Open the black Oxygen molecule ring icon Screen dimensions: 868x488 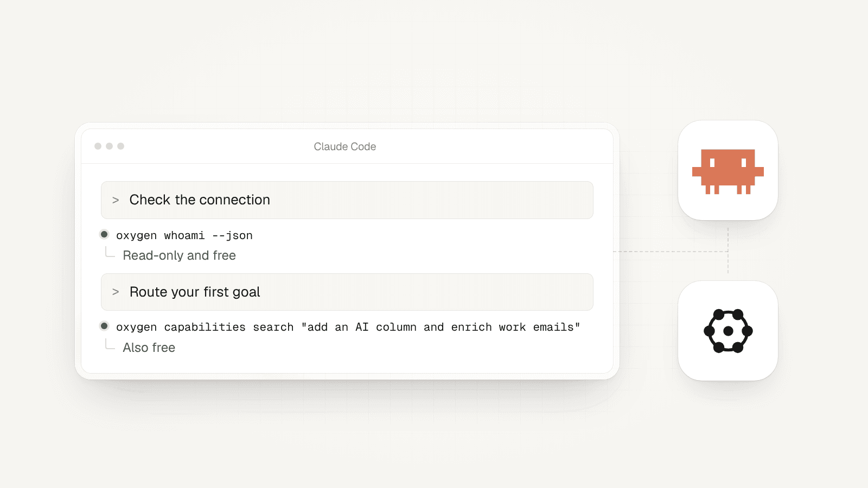pos(728,331)
